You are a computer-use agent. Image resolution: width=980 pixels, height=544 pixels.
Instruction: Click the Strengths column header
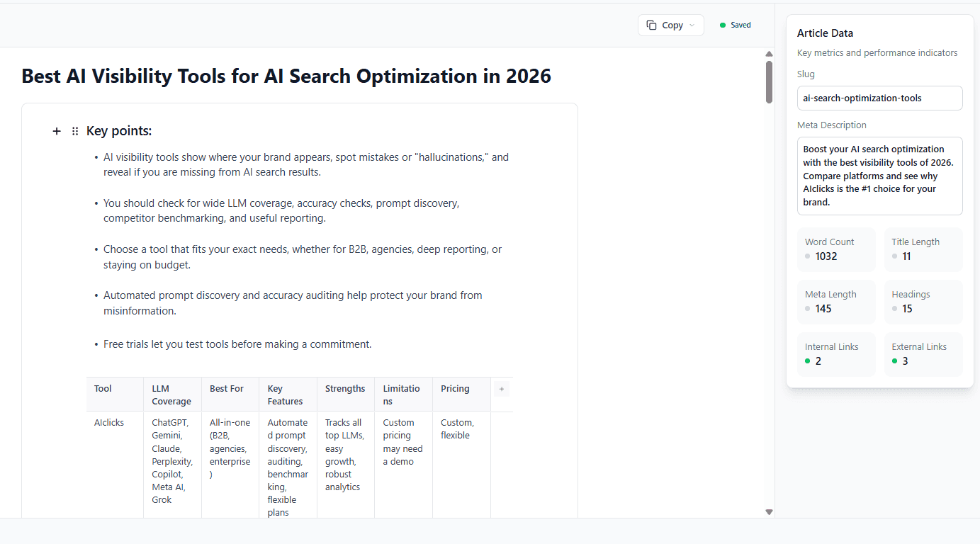pos(346,395)
